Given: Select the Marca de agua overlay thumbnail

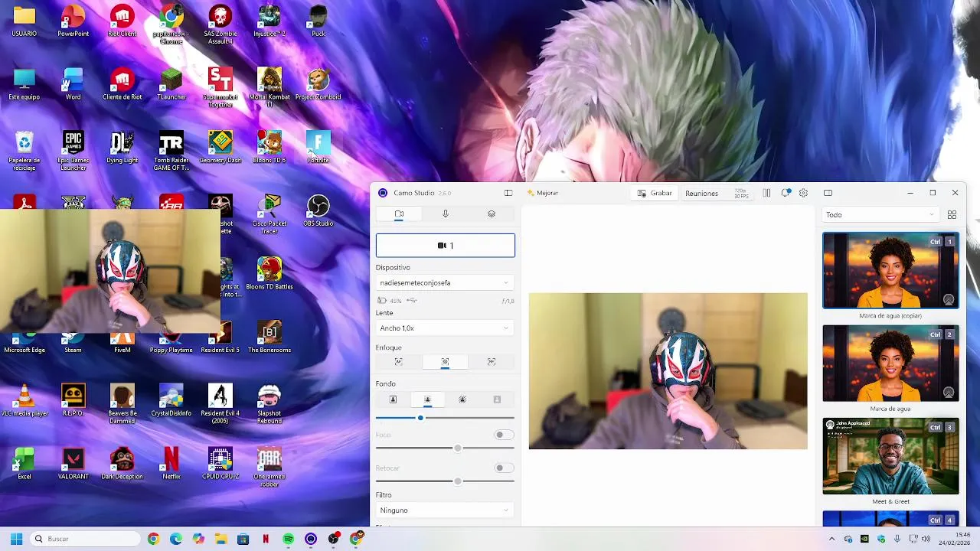Looking at the screenshot, I should (x=890, y=364).
